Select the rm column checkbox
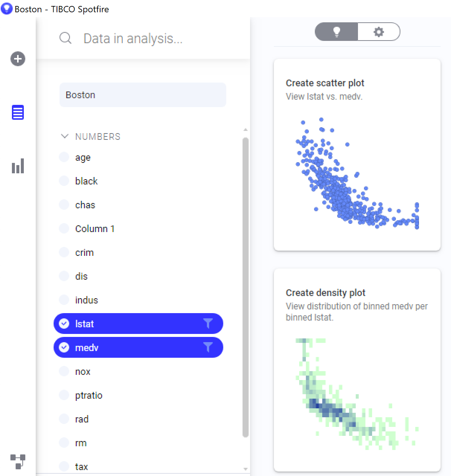This screenshot has width=451, height=476. click(64, 443)
